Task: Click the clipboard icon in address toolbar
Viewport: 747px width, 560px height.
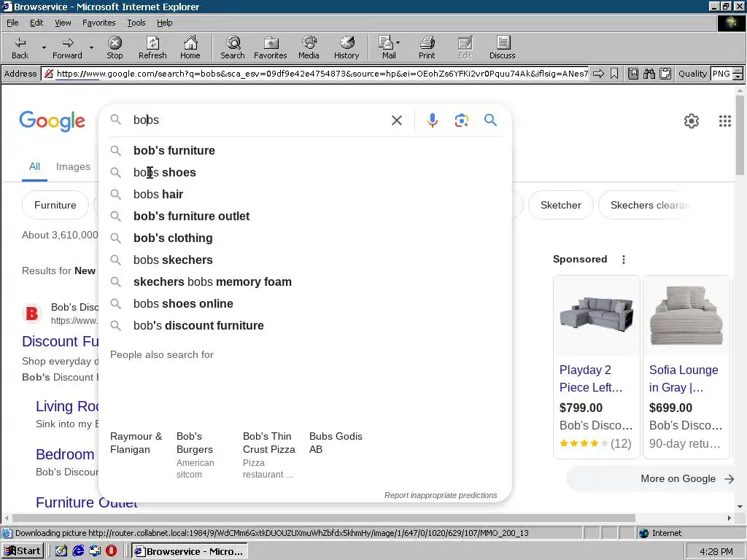Action: pos(665,74)
